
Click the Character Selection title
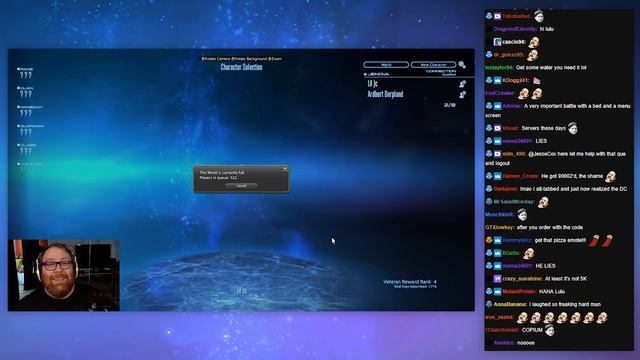(241, 67)
